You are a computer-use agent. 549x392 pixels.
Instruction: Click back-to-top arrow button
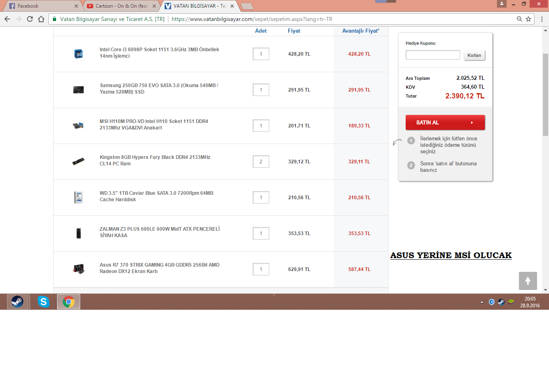pos(528,281)
